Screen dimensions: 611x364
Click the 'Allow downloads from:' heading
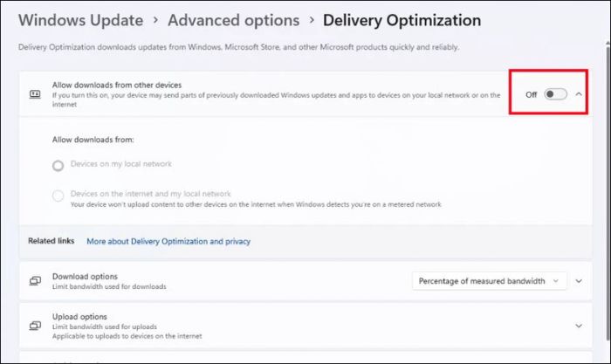tap(93, 140)
